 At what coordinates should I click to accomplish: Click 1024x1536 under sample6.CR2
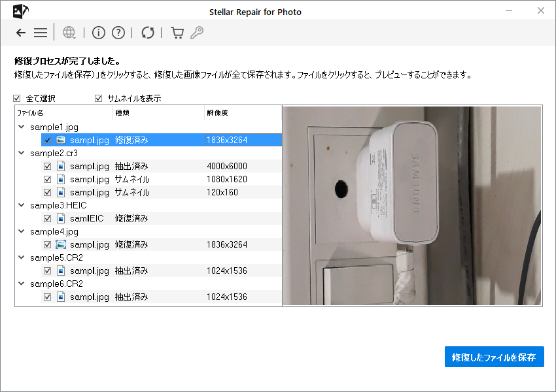click(x=227, y=297)
